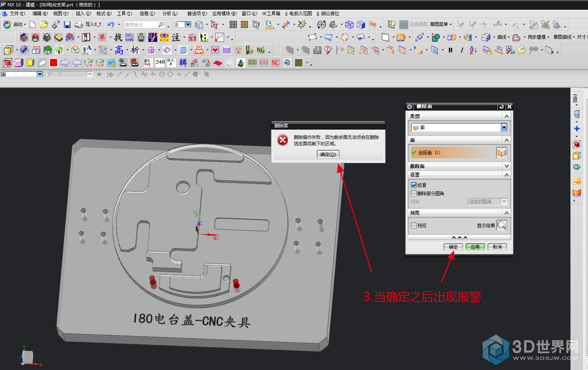Screen dimensions: 588x370
Task: Click the 取消 button
Action: pyautogui.click(x=497, y=247)
